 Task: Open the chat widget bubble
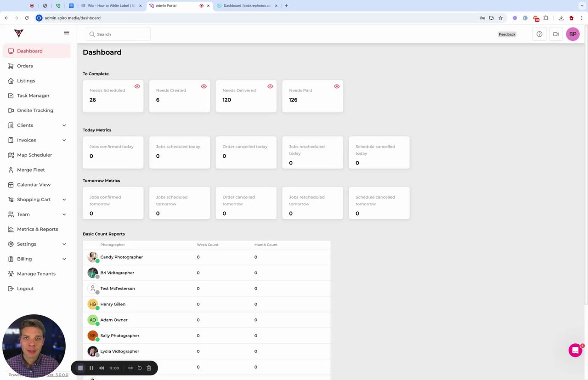575,350
